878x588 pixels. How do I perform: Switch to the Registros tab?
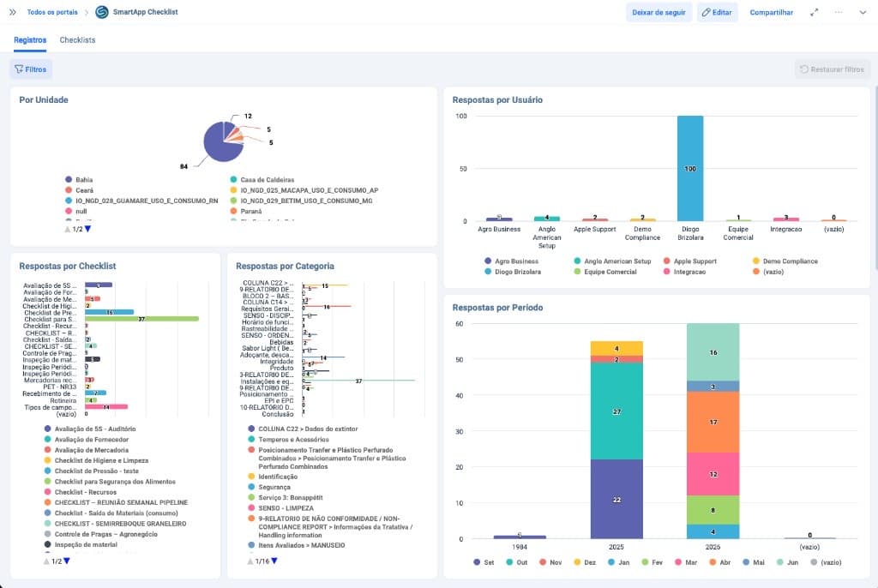(x=30, y=40)
